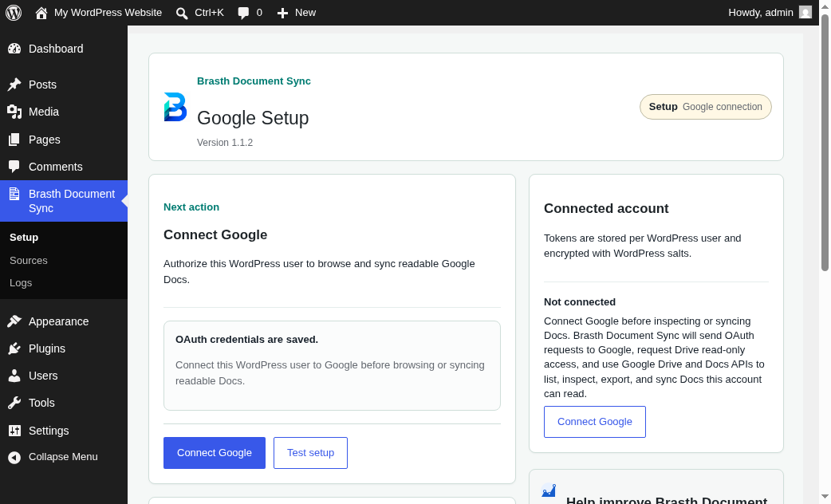Viewport: 831px width, 504px height.
Task: Click the Not connected status text
Action: (580, 302)
